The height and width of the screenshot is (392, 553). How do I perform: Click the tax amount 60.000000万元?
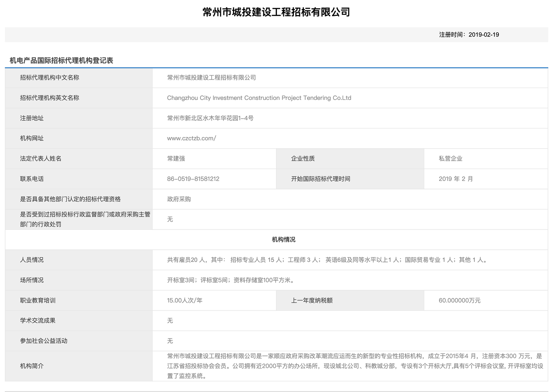click(x=459, y=301)
